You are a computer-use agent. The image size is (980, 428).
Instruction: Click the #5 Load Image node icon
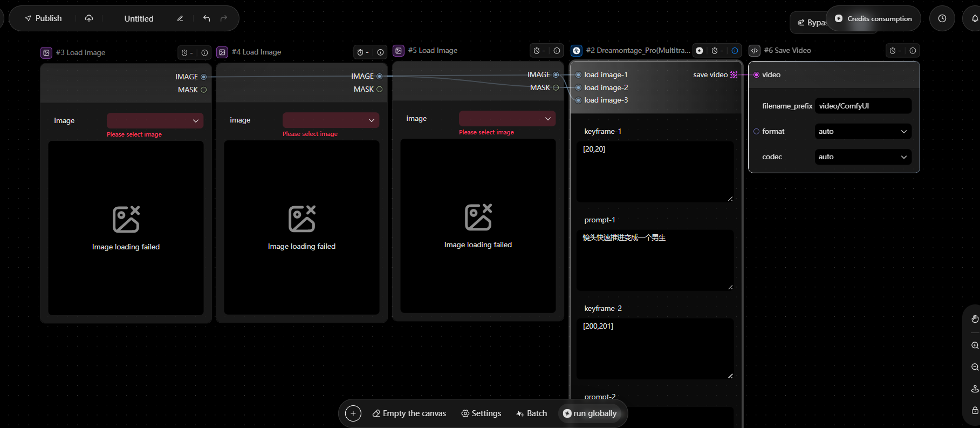[x=399, y=50]
